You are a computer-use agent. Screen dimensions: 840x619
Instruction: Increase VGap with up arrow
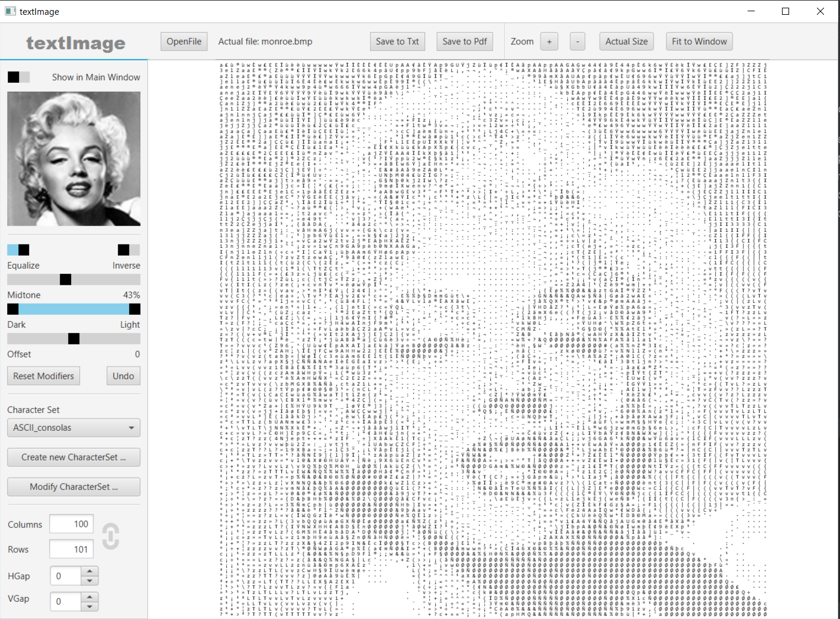coord(89,597)
